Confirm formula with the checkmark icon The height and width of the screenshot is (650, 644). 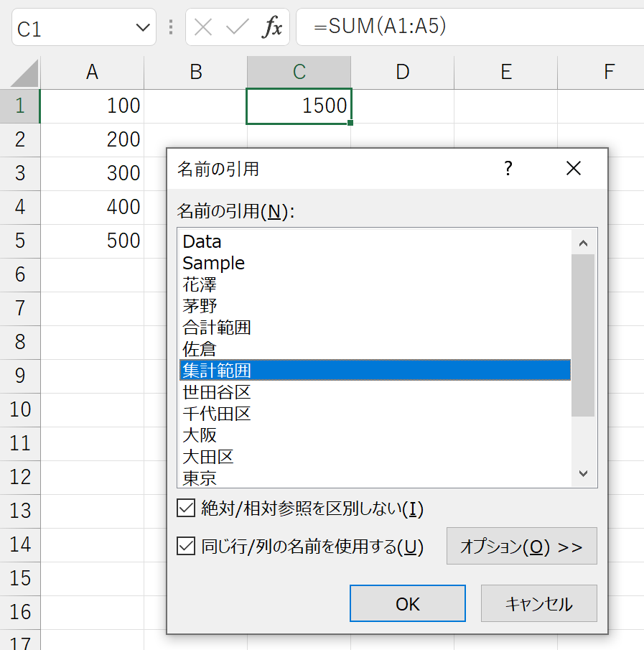238,28
